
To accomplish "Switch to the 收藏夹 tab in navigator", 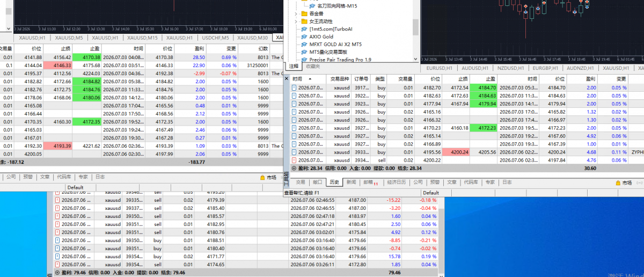I will click(x=312, y=67).
